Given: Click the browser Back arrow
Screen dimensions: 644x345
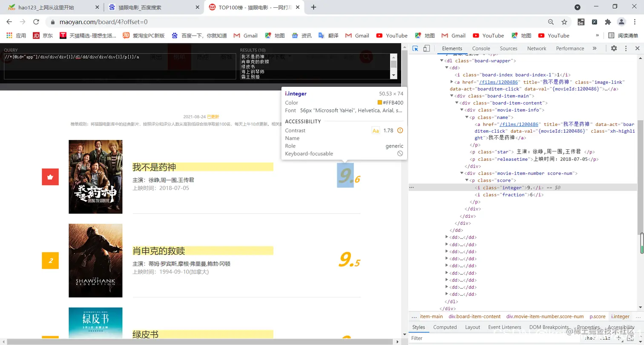Looking at the screenshot, I should 9,22.
